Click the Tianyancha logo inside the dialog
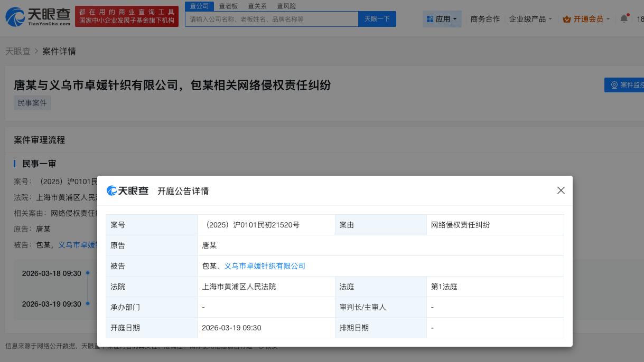The image size is (644, 362). pyautogui.click(x=127, y=190)
